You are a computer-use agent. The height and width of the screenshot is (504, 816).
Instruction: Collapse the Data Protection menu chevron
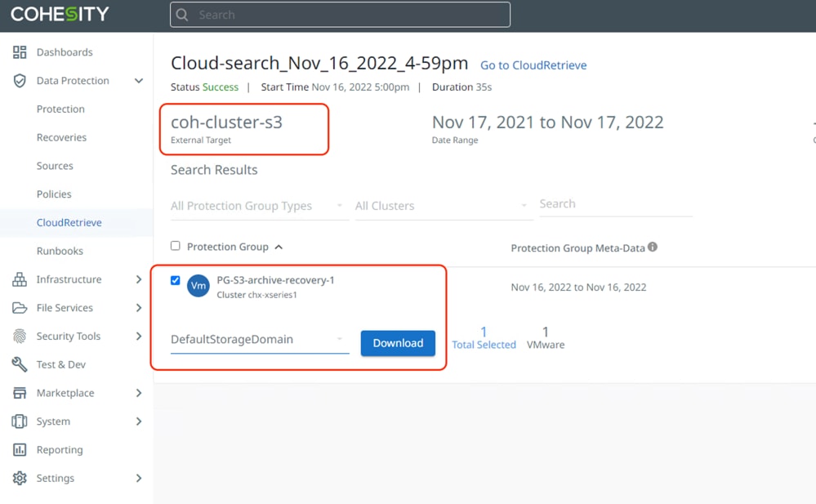click(138, 81)
